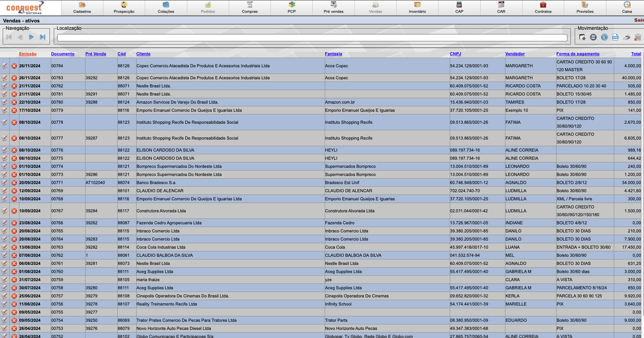This screenshot has height=338, width=644.
Task: Open the Contratos module
Action: coord(543,8)
